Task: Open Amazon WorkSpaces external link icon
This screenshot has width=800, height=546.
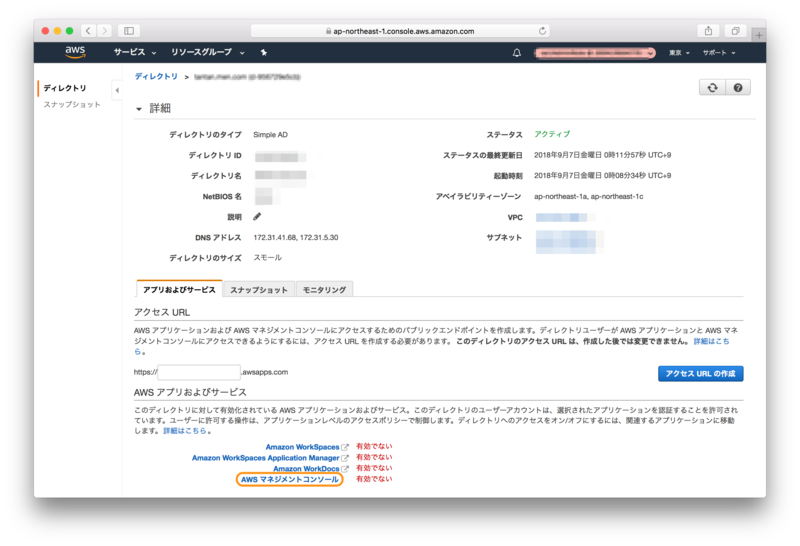Action: click(345, 448)
